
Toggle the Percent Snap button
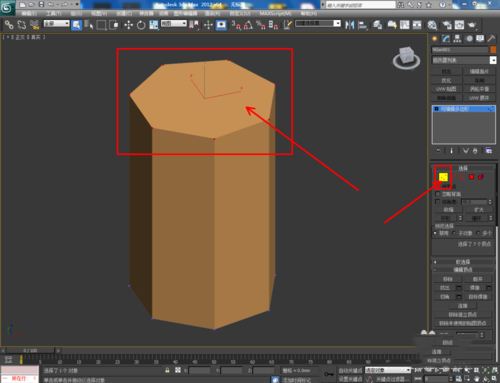tap(260, 25)
